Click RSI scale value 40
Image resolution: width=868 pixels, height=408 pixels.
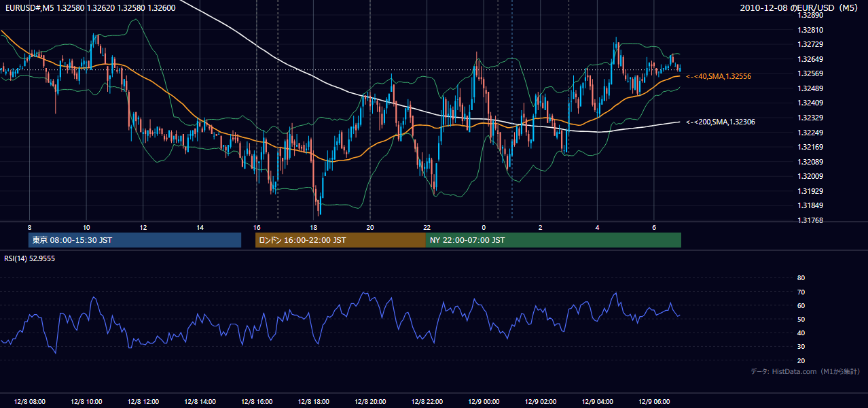pyautogui.click(x=801, y=333)
